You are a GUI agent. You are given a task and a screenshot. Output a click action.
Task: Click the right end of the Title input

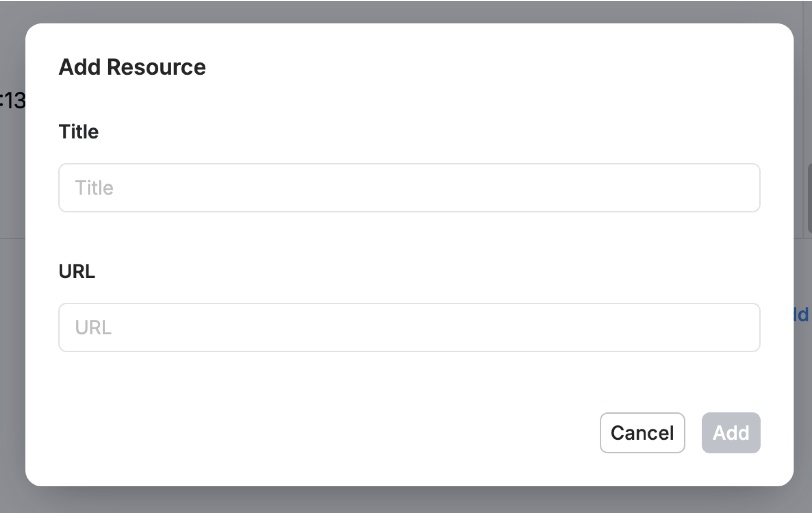(741, 187)
